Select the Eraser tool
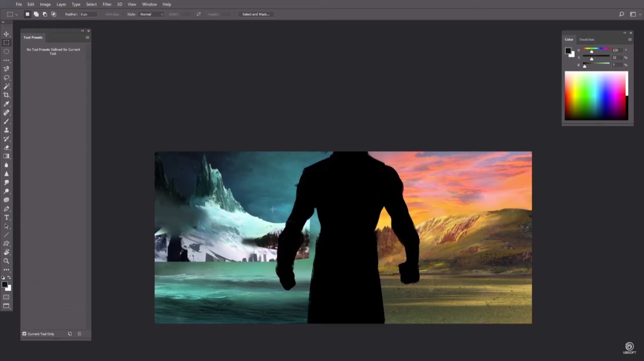Screen dimensions: 644x361 (x=6, y=148)
